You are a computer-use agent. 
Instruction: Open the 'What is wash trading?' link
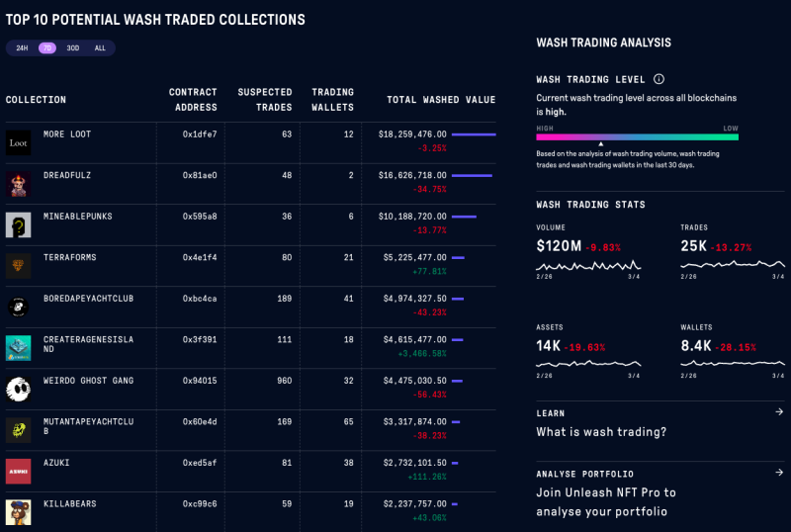tap(601, 432)
